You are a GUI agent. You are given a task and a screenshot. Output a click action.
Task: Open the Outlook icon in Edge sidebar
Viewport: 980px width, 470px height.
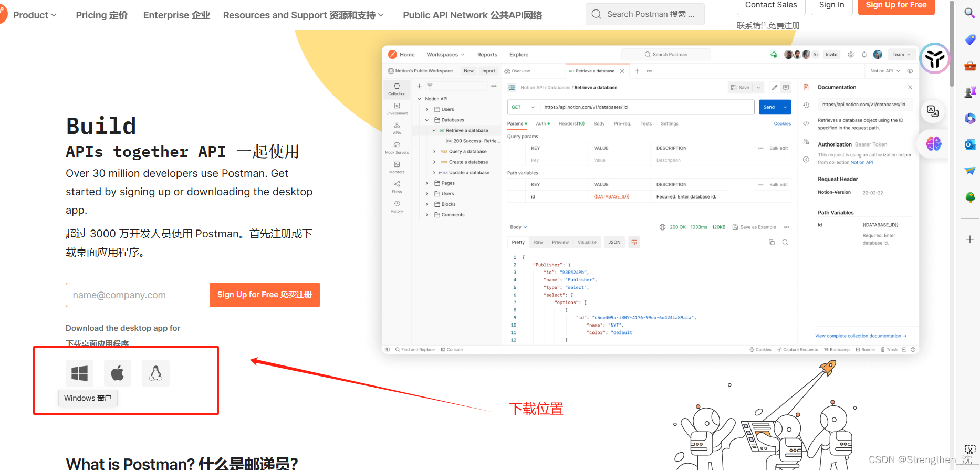coord(970,144)
